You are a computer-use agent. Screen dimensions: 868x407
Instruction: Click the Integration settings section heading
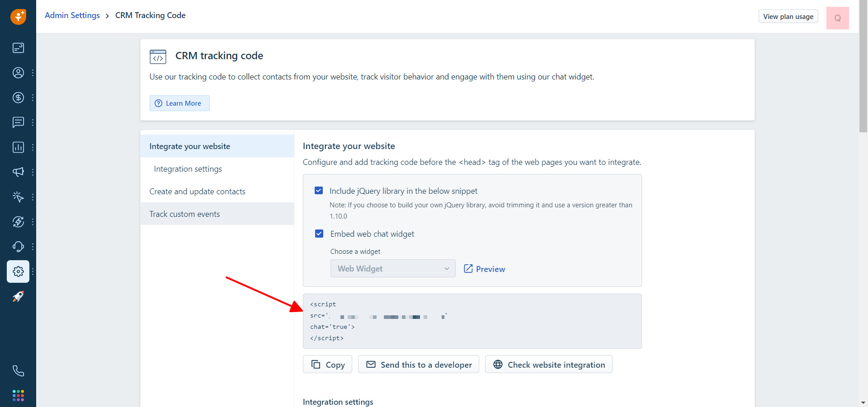point(338,402)
